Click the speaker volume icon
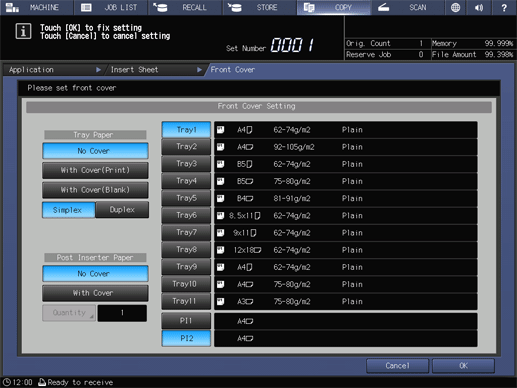The height and width of the screenshot is (388, 517). (x=479, y=7)
